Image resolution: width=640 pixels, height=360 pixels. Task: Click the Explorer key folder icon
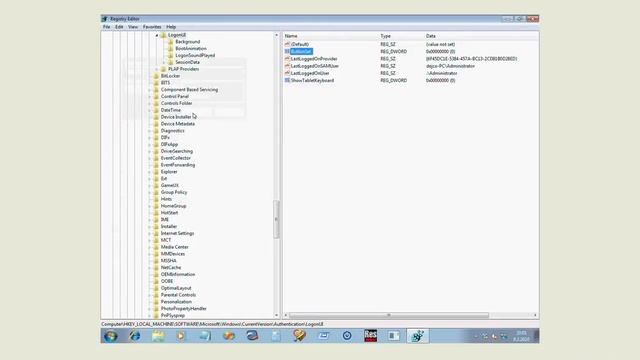[x=156, y=172]
